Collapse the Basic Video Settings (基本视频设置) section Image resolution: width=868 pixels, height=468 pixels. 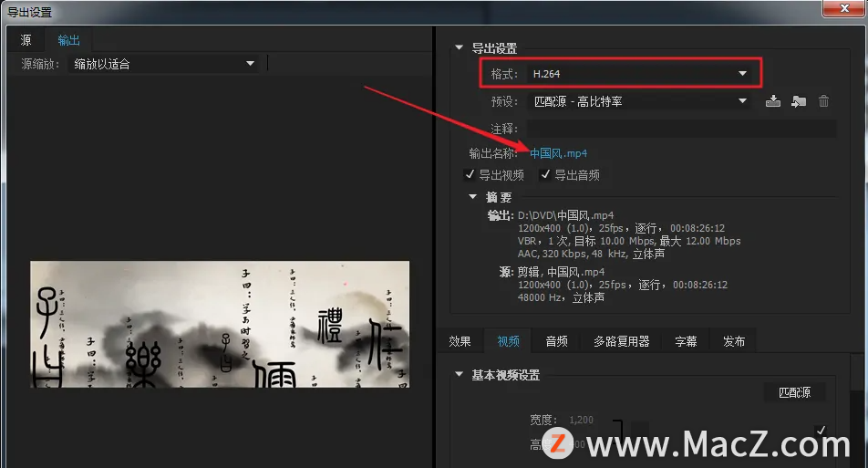pos(459,374)
